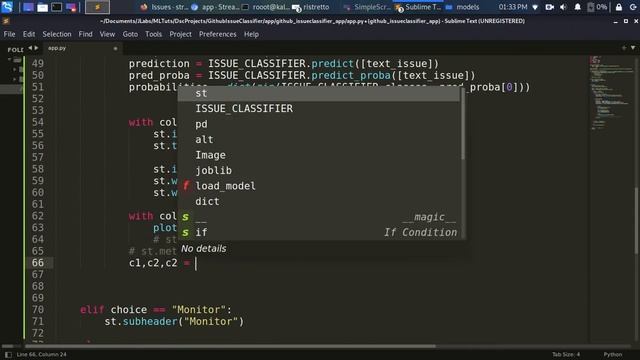Open the Kali applications menu icon
640x360 pixels.
7,7
